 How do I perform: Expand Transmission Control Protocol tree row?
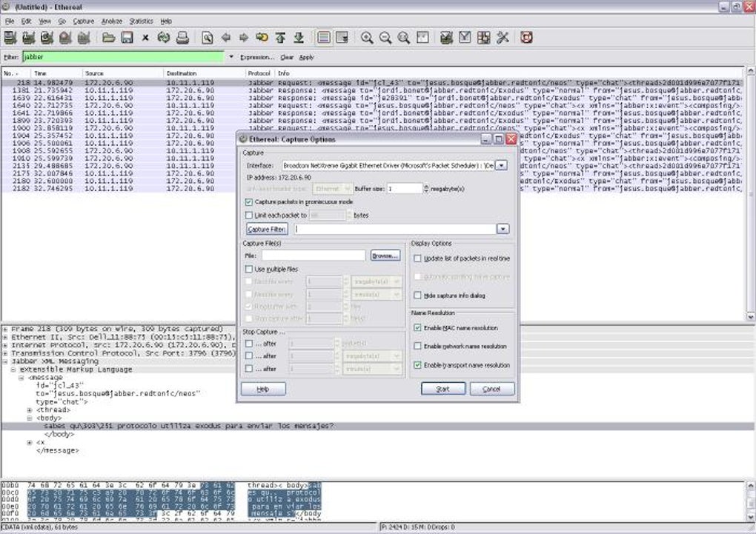pyautogui.click(x=5, y=353)
